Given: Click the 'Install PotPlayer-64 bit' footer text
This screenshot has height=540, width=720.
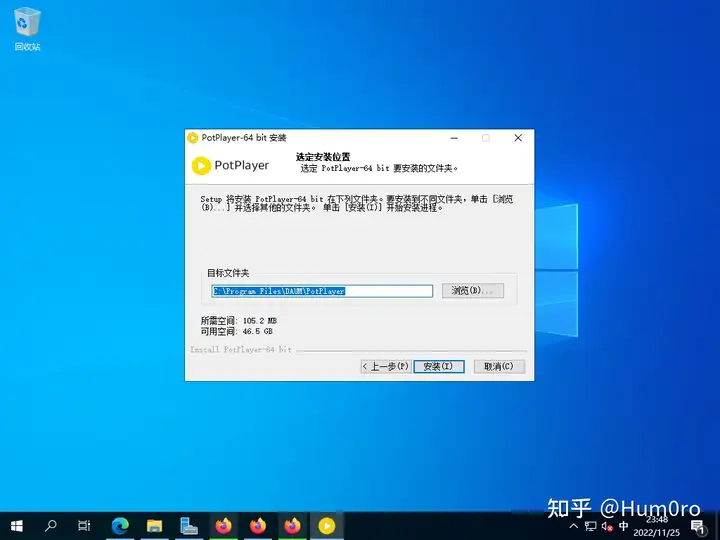Looking at the screenshot, I should pyautogui.click(x=241, y=349).
